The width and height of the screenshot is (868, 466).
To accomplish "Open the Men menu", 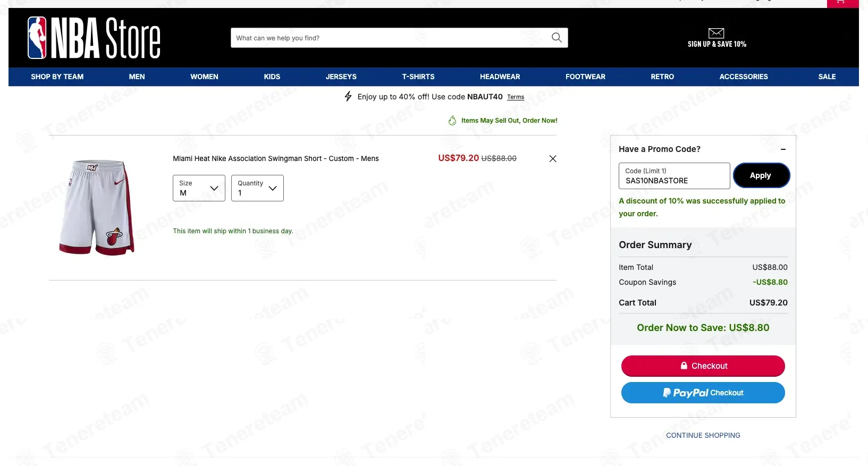I will click(137, 77).
